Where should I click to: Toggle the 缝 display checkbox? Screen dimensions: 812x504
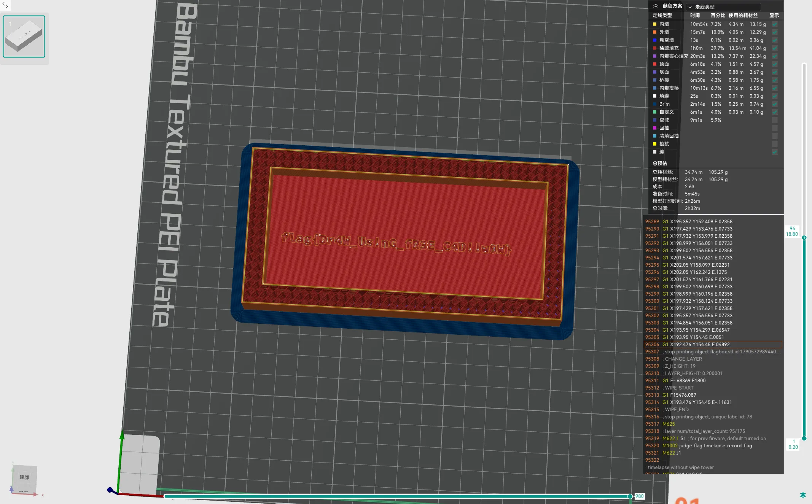(775, 152)
